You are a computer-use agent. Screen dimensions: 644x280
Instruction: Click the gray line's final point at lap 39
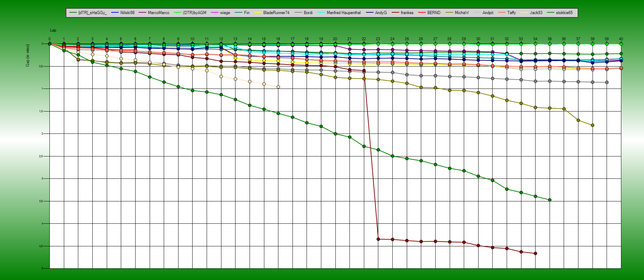(x=607, y=82)
